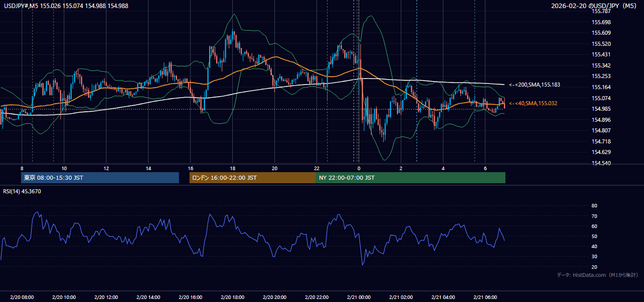Click the RSI(14) 45.3670 indicator label

(22, 191)
